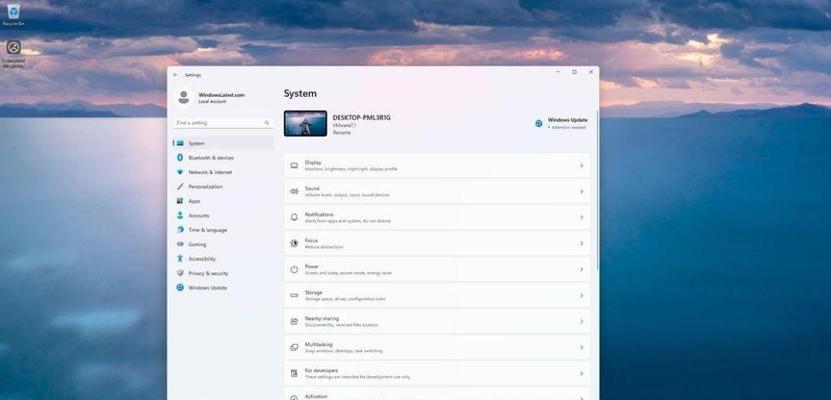Click the Display monitor icon in the list
Image resolution: width=831 pixels, height=400 pixels.
(x=294, y=166)
